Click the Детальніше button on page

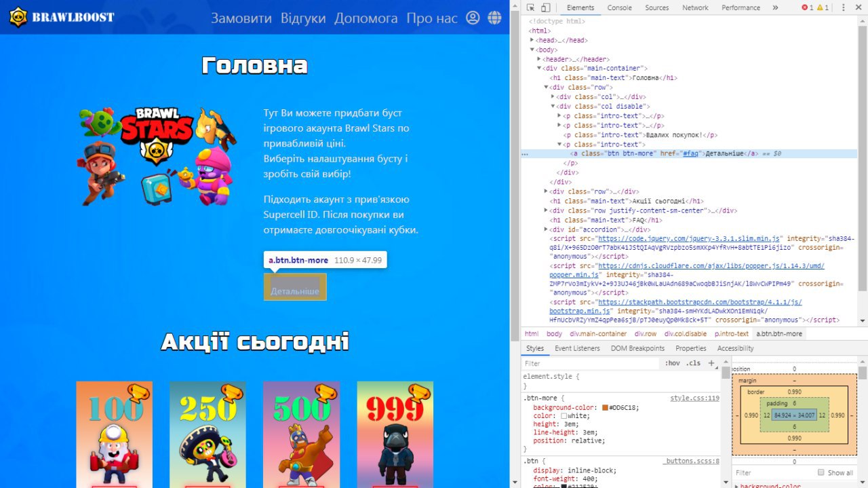tap(295, 287)
